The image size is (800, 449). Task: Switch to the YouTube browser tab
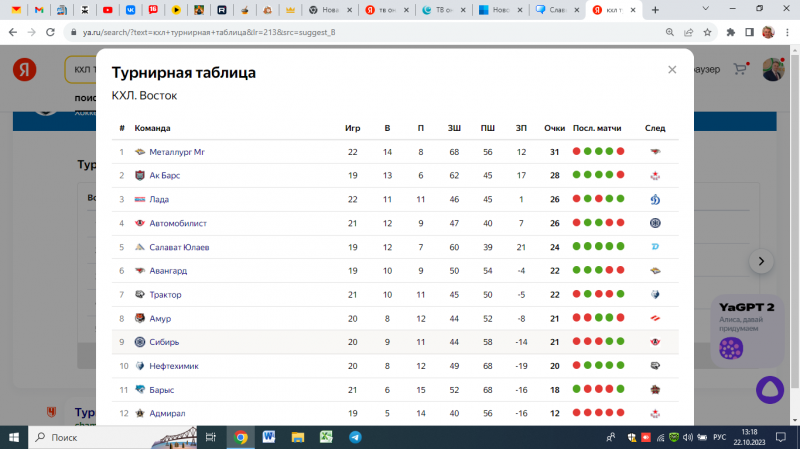(107, 10)
